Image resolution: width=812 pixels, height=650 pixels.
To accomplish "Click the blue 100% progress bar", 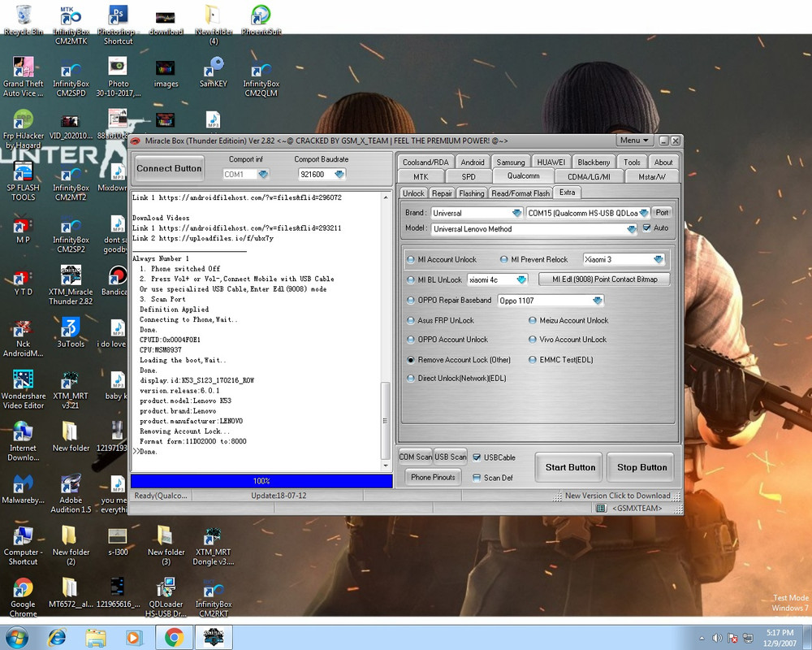I will (x=261, y=481).
